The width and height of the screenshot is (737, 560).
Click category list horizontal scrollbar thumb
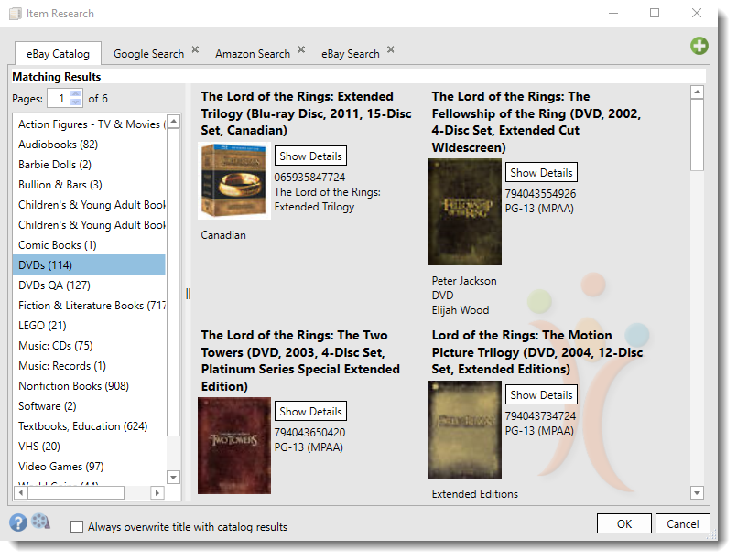(x=76, y=492)
